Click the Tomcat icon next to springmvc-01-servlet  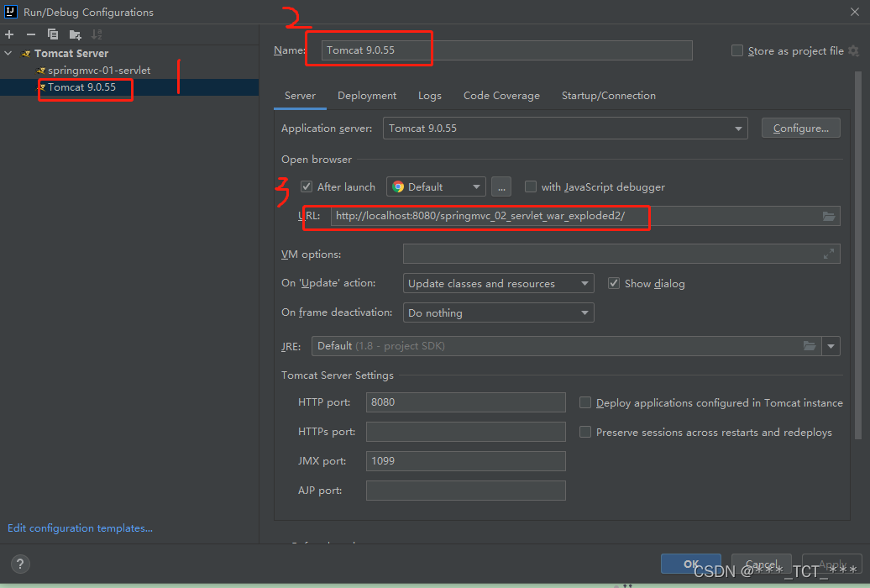click(x=40, y=71)
